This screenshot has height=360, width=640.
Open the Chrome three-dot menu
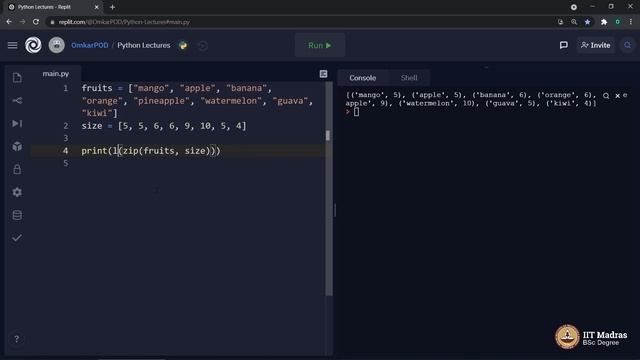coord(631,22)
